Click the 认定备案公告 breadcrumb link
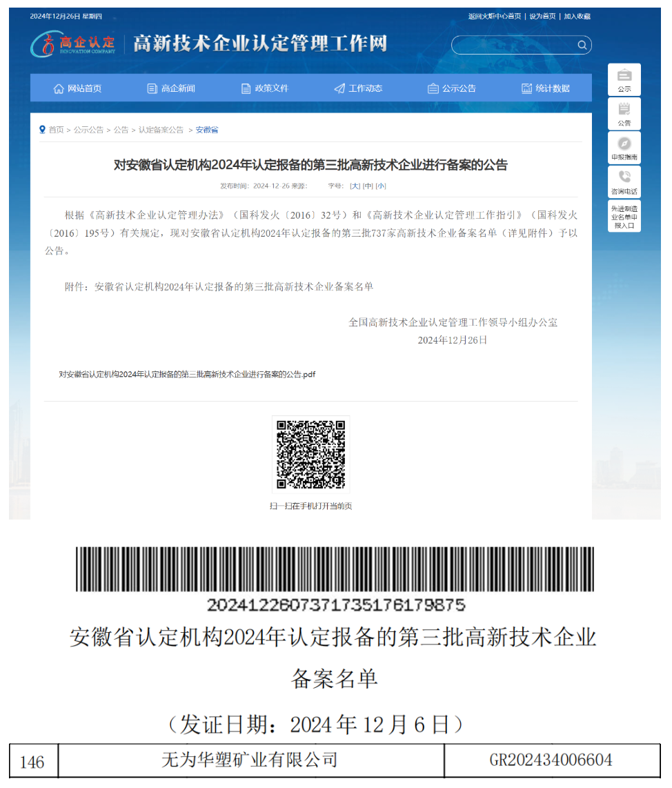672x788 pixels. click(161, 130)
